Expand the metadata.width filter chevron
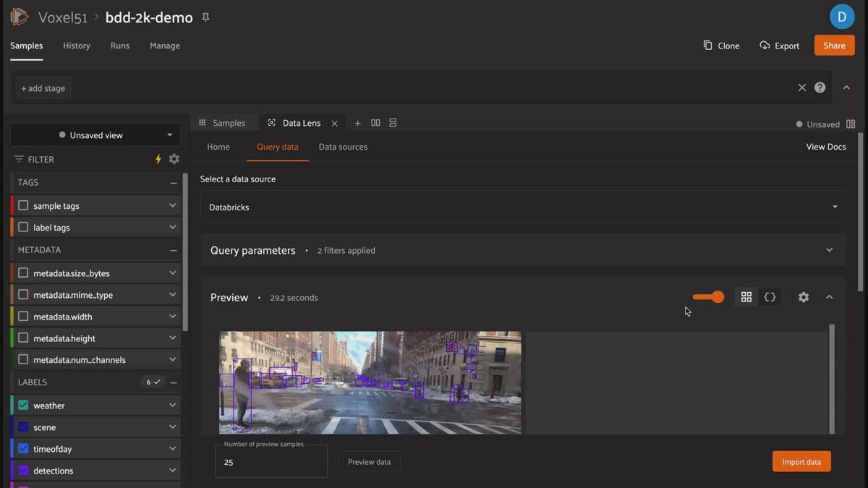868x488 pixels. coord(172,316)
